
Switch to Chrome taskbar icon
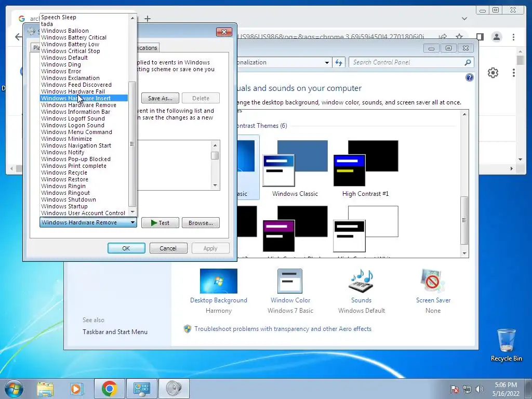109,389
